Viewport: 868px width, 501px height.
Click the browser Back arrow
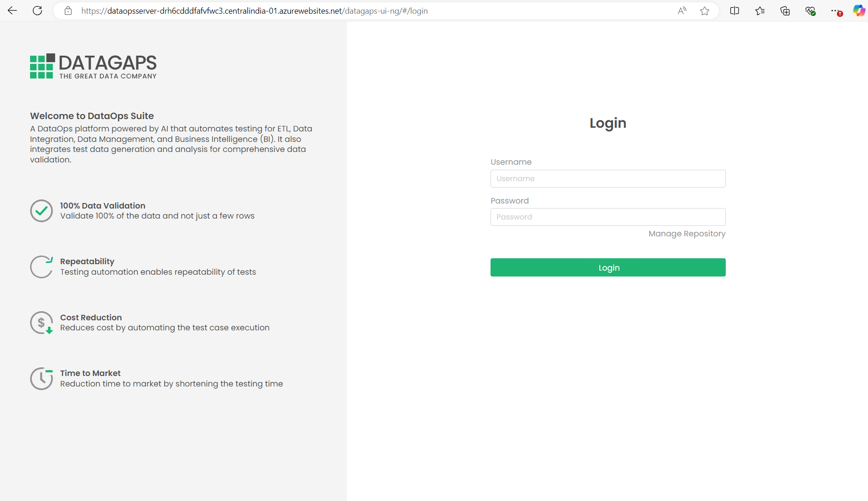click(x=12, y=10)
